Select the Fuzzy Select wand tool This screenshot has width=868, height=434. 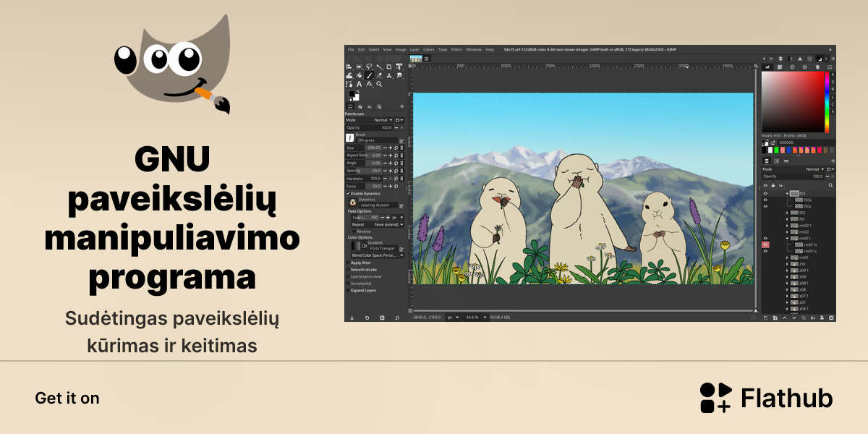pos(379,67)
